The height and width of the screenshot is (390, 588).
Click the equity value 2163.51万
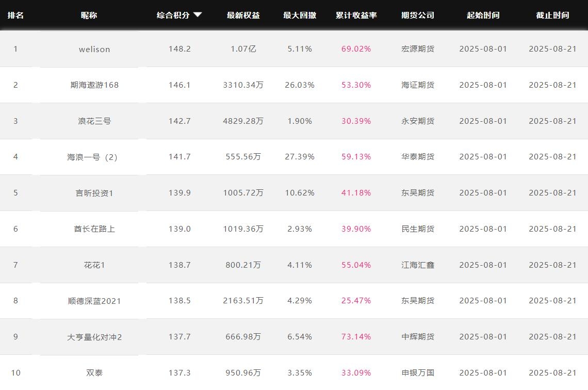[x=243, y=300]
